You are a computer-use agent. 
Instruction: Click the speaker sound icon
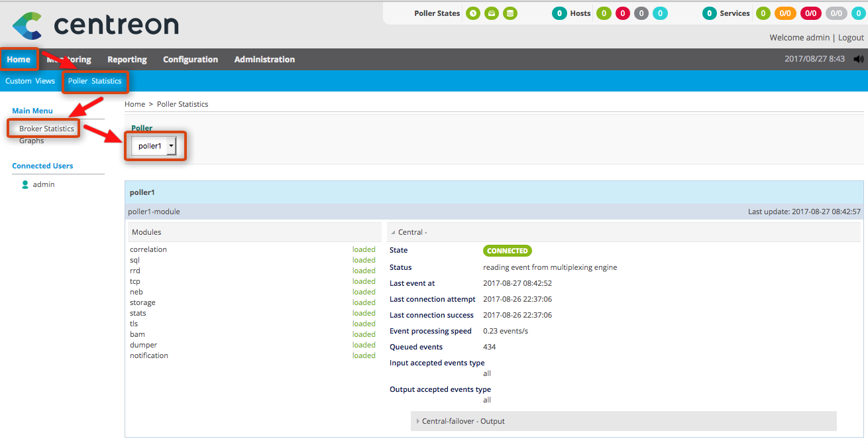tap(859, 59)
